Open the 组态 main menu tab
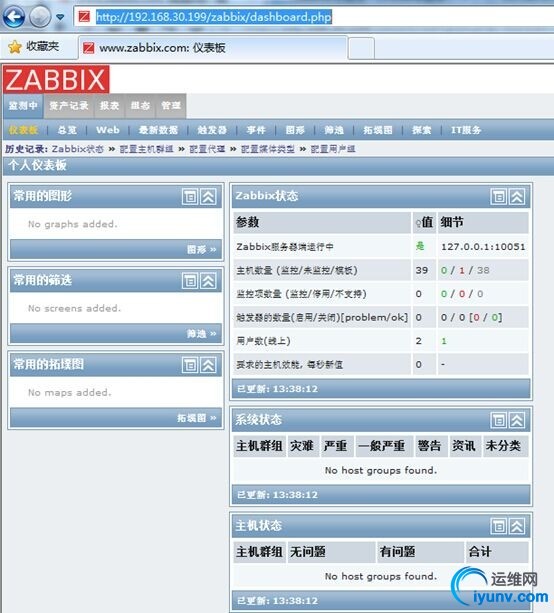 140,106
